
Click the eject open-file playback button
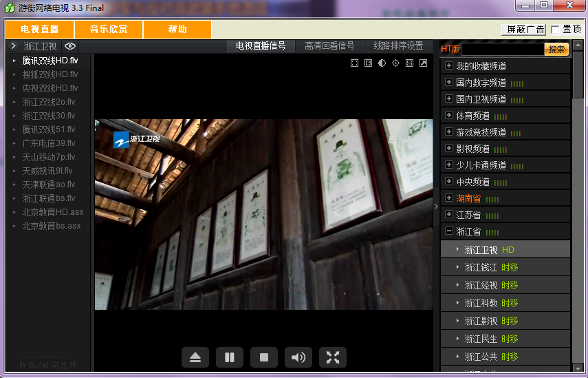195,357
